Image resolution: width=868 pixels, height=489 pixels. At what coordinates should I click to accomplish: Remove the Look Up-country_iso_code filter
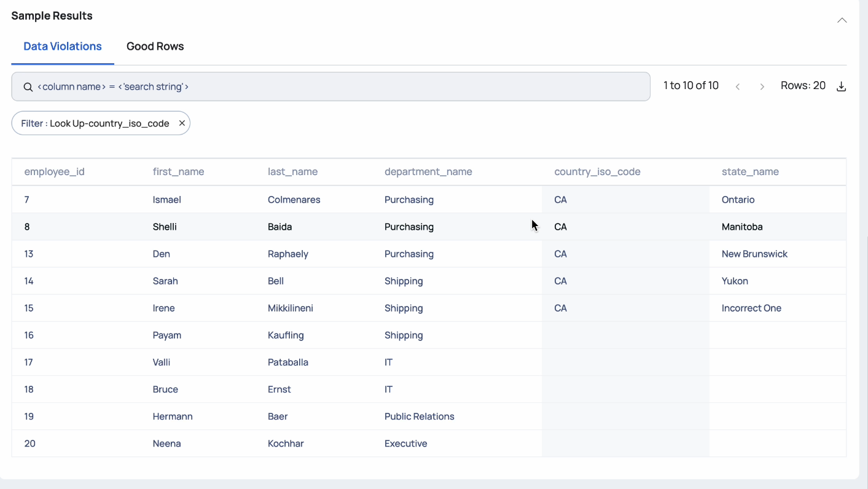[182, 123]
